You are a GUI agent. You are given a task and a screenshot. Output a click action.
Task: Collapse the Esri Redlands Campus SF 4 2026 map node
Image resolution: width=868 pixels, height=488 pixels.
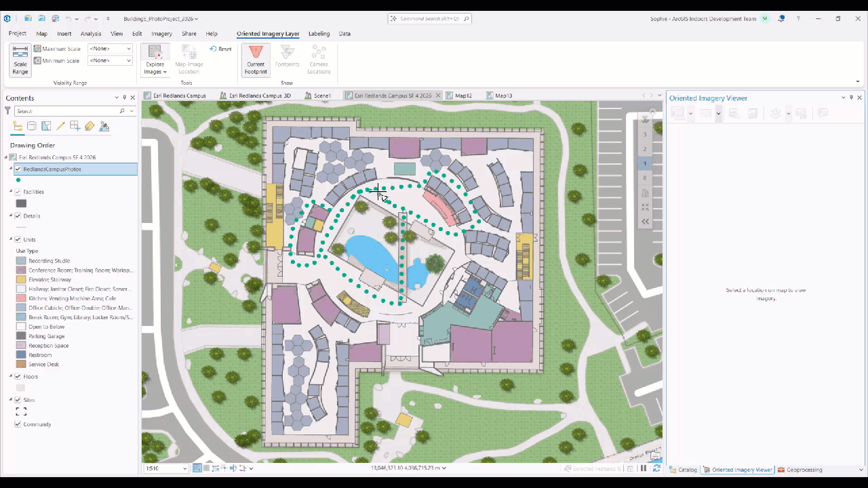[6, 157]
